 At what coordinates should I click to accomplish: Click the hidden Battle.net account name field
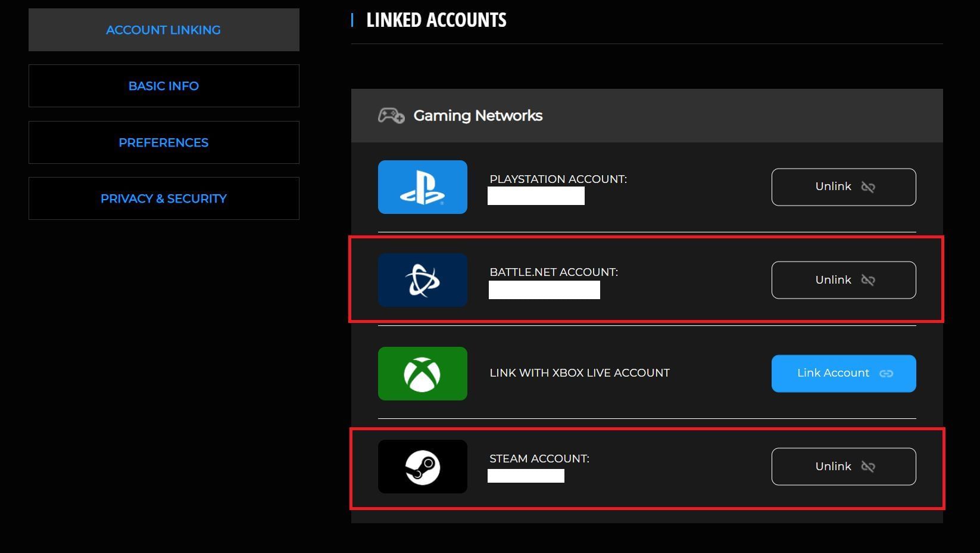pos(544,290)
